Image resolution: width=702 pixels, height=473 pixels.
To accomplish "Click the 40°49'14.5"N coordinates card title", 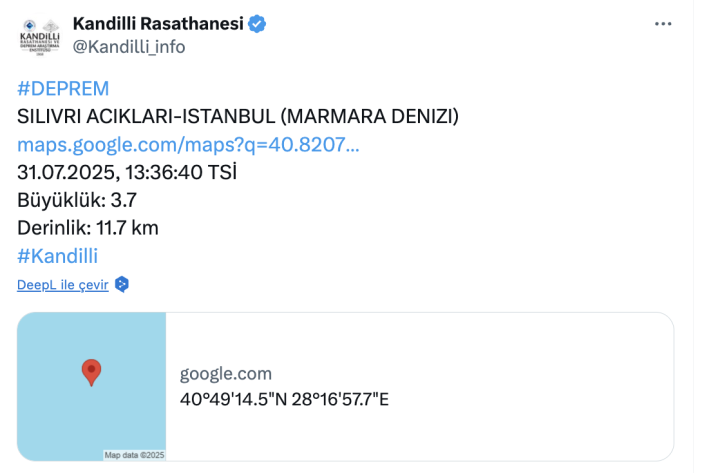I will coord(283,400).
